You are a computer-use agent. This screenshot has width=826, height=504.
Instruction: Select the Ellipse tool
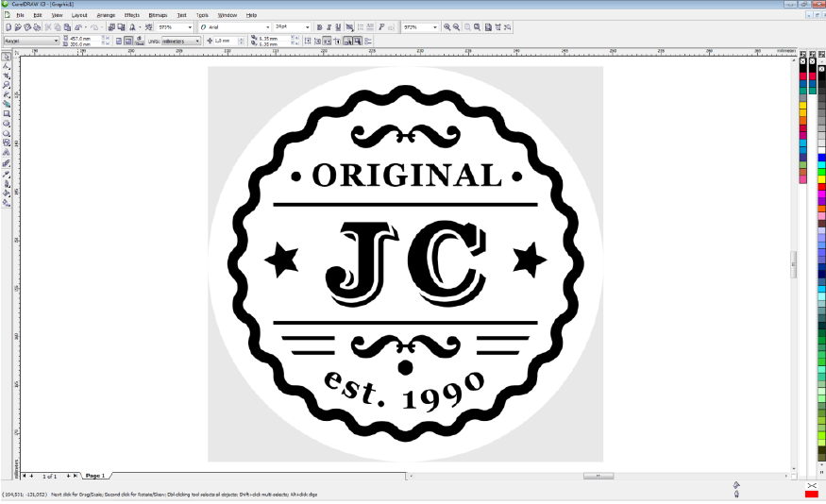7,124
